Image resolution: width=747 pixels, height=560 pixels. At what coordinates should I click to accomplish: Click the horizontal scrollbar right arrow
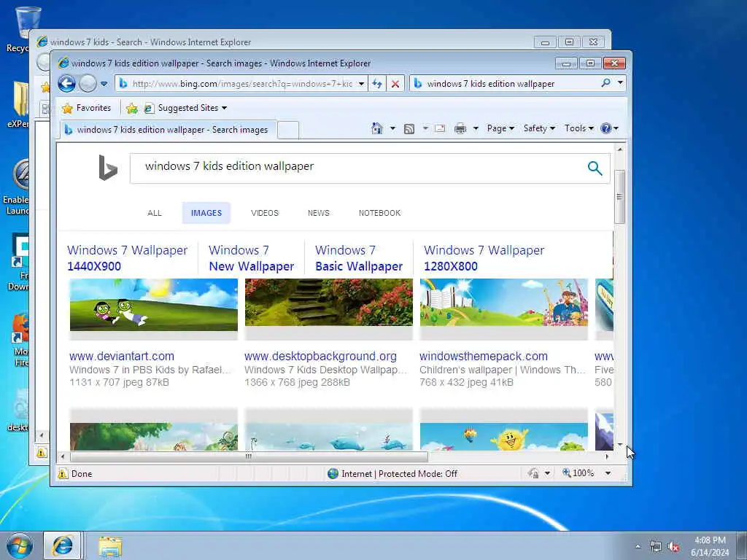pyautogui.click(x=607, y=456)
